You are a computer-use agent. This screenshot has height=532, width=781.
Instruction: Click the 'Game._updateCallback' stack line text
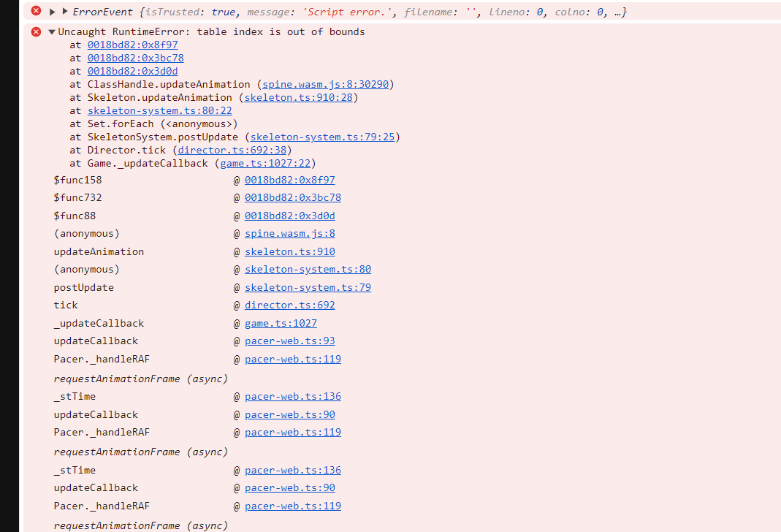point(148,164)
